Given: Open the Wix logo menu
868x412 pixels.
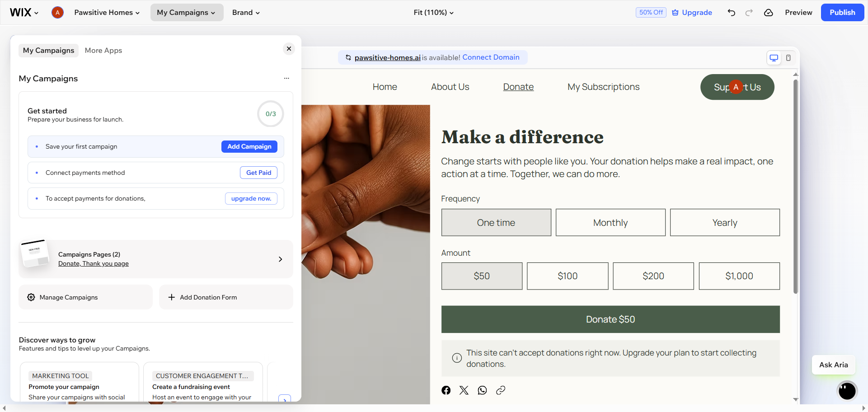Looking at the screenshot, I should [24, 13].
